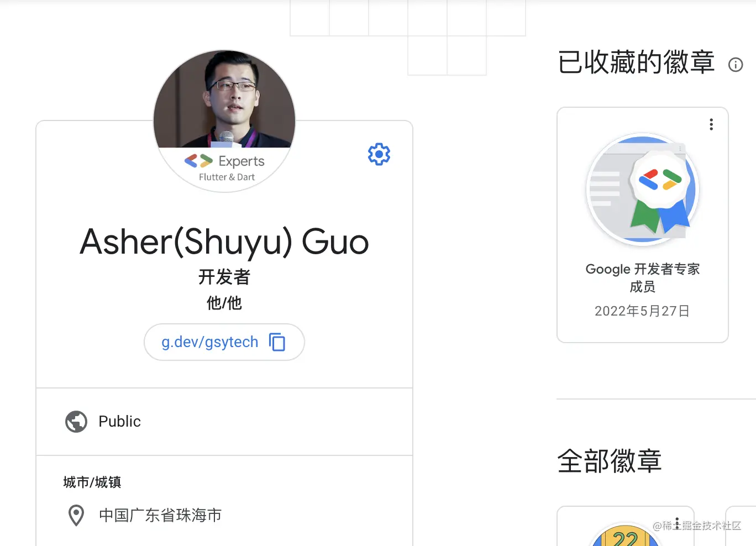Viewport: 756px width, 546px height.
Task: Click info icon beside 已收藏的徽章
Action: tap(736, 65)
